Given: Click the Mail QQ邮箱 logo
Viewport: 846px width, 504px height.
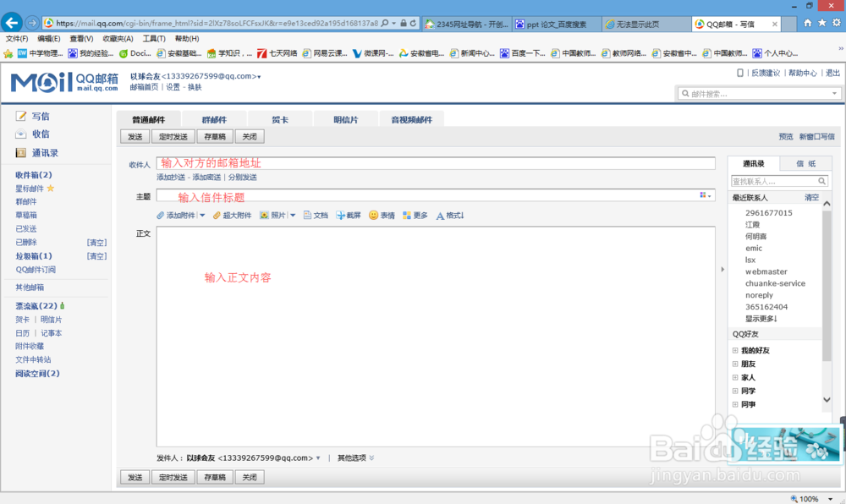Looking at the screenshot, I should (x=64, y=82).
